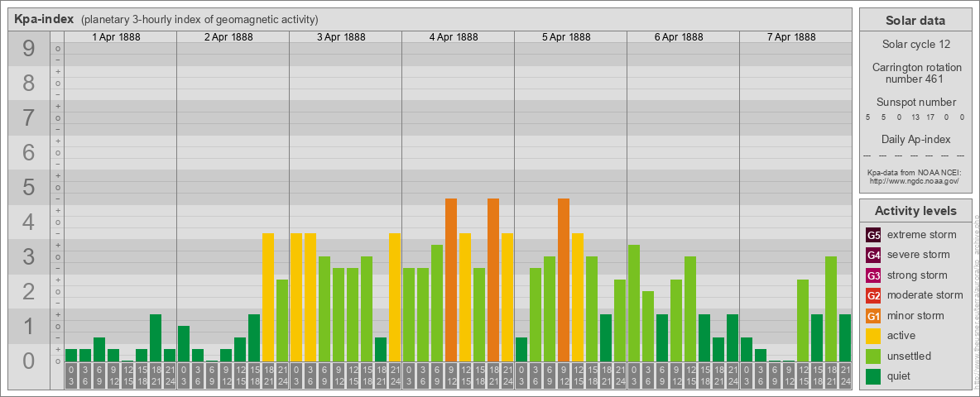Click the 0–3 hour label under 1 Apr
This screenshot has width=980, height=397.
[71, 375]
